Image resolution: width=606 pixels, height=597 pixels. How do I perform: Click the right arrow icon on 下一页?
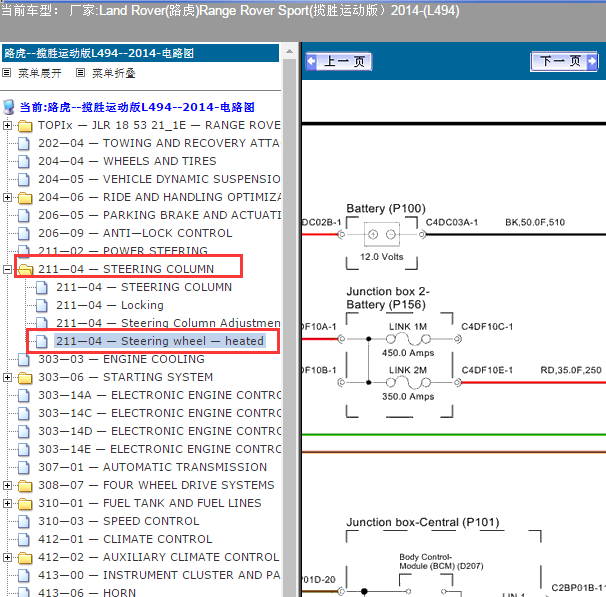(x=592, y=61)
